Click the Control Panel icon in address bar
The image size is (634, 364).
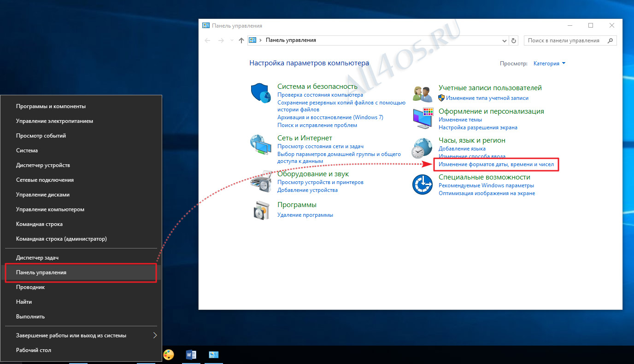click(x=252, y=40)
